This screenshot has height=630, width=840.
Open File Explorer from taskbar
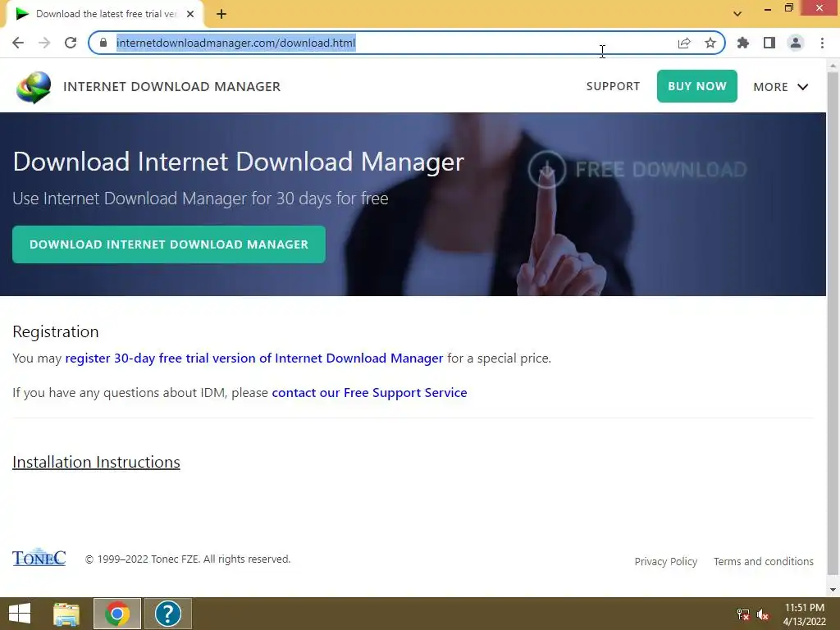[66, 614]
